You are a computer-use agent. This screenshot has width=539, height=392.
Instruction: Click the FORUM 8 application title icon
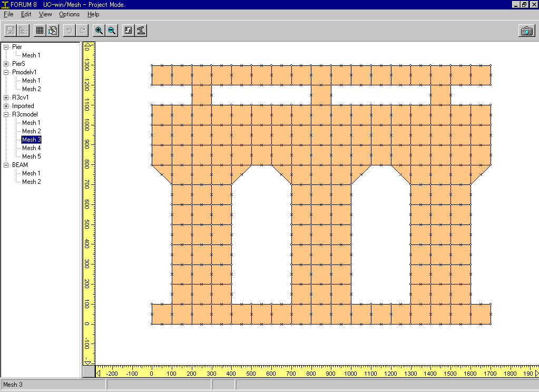pos(4,4)
